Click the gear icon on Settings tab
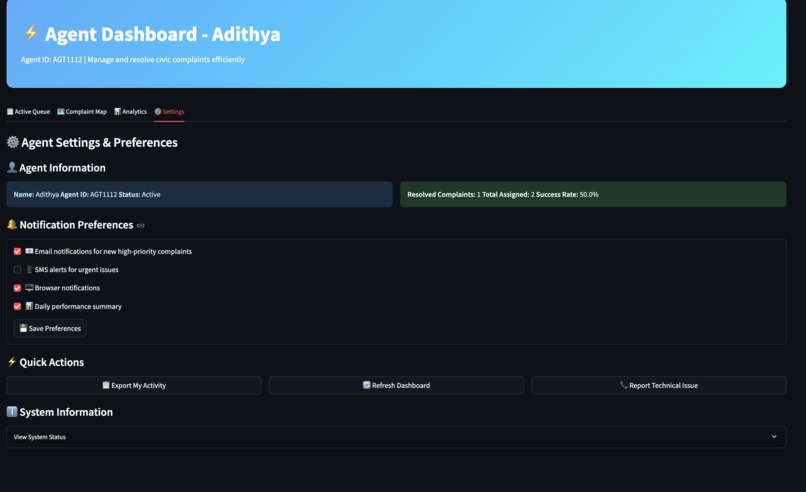 pyautogui.click(x=158, y=112)
